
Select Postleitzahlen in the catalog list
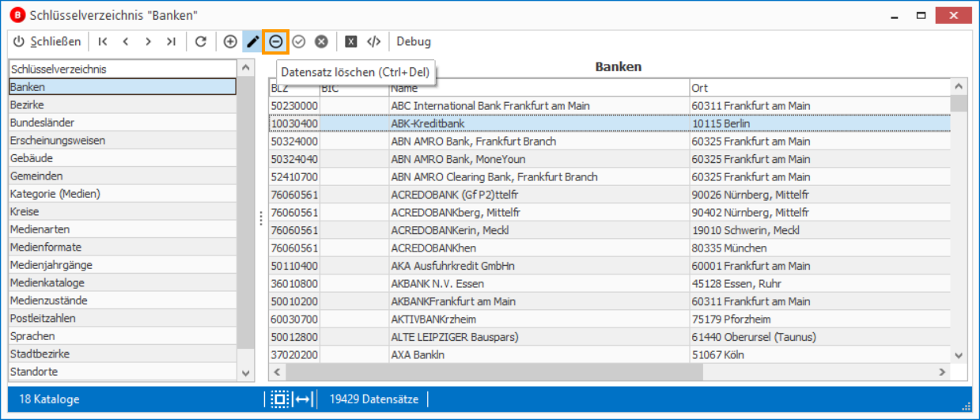click(123, 318)
